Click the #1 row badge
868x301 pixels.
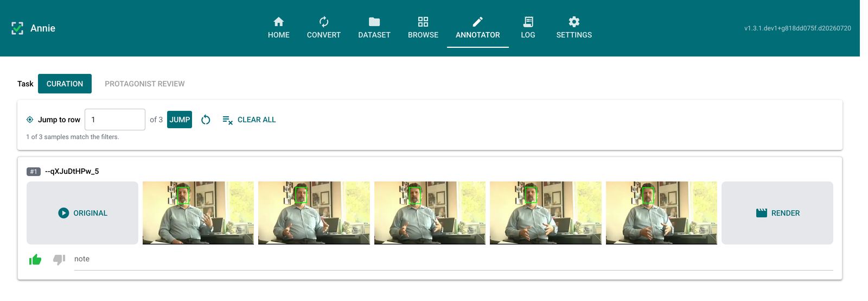[34, 172]
